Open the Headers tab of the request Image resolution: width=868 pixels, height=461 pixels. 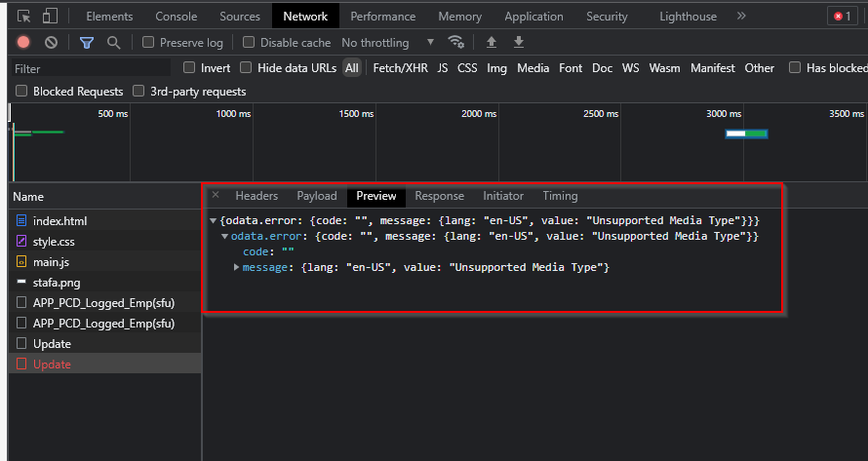click(x=256, y=196)
